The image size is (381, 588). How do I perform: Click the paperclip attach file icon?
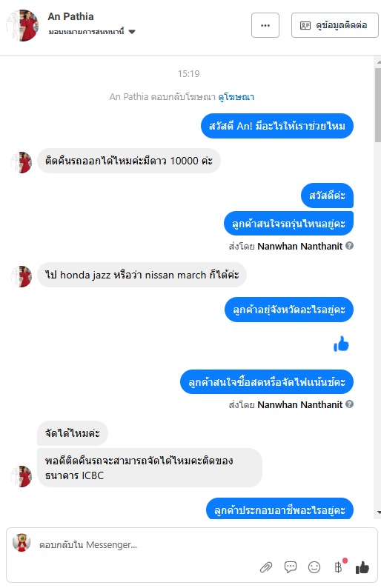(266, 567)
